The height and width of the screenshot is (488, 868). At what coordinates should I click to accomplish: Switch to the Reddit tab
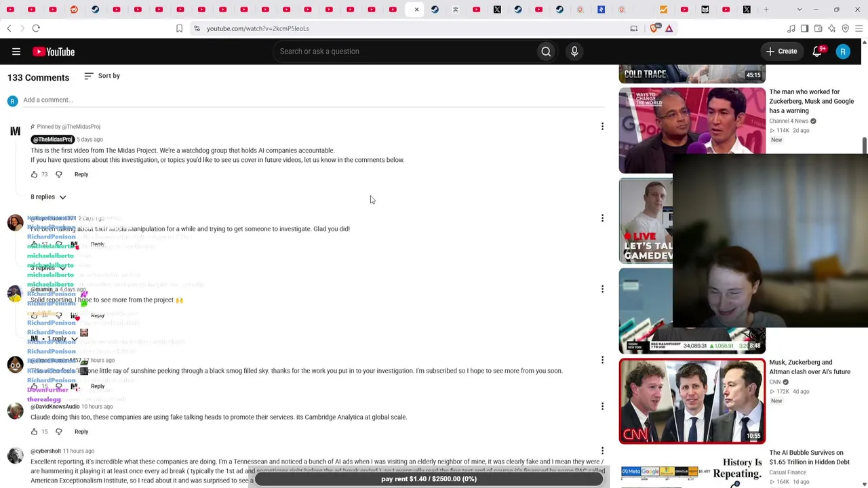tap(74, 9)
